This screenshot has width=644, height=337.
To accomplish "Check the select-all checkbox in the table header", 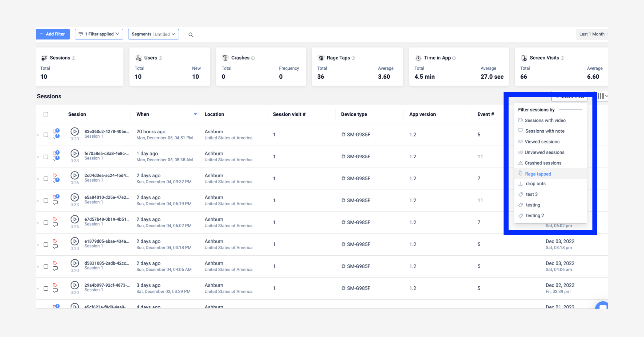I will [x=46, y=114].
